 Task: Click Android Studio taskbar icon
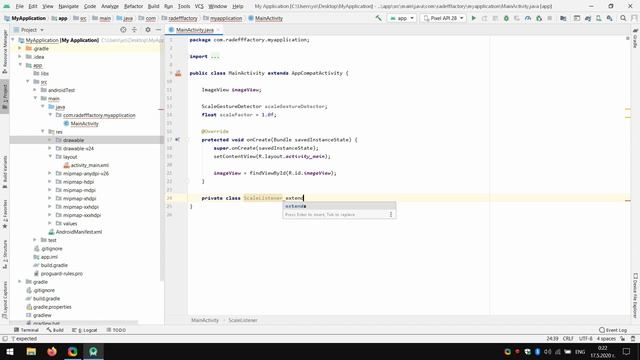(93, 351)
